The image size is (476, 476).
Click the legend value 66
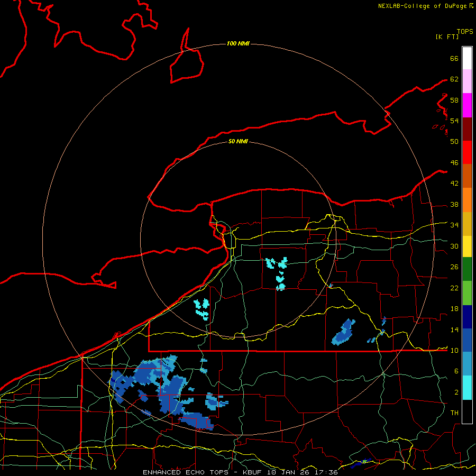tap(454, 58)
